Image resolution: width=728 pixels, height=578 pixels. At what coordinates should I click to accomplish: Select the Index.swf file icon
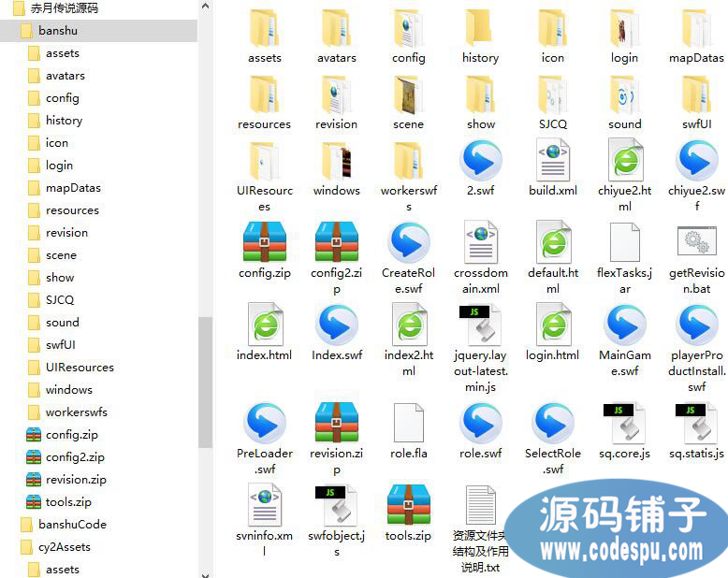[337, 325]
